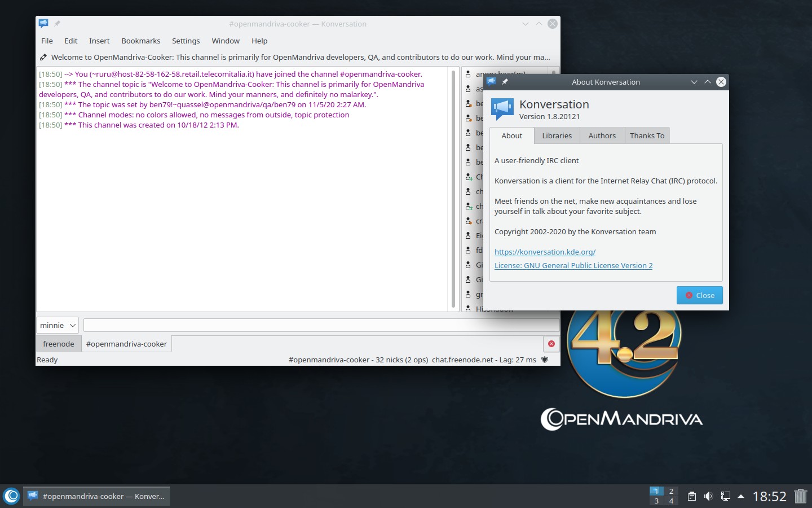Screen dimensions: 812x508
Task: Click the 'Version 1.8.20121' text
Action: (x=549, y=116)
